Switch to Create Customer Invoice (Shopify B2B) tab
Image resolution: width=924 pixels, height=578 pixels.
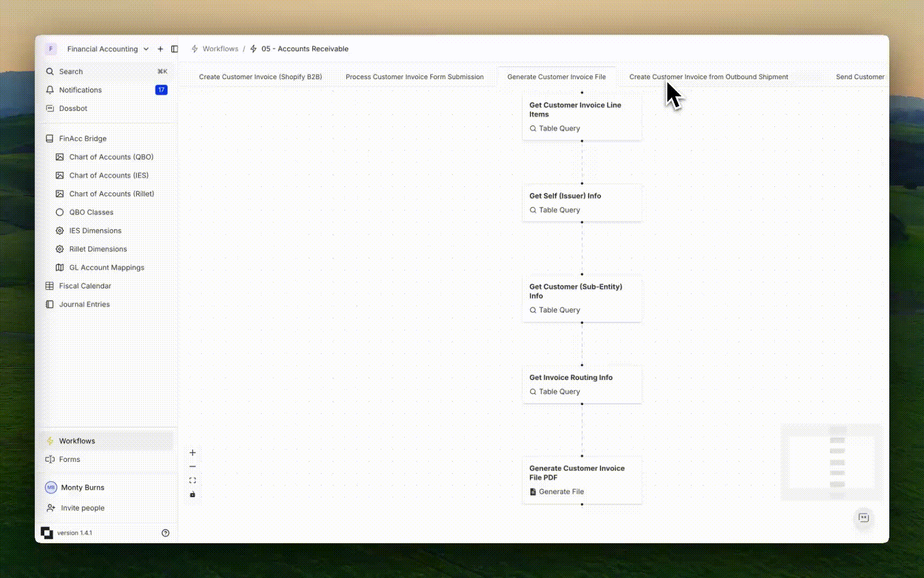click(x=260, y=77)
